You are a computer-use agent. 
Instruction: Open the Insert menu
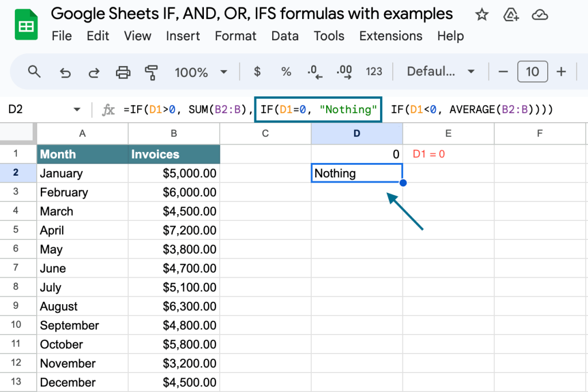(183, 36)
